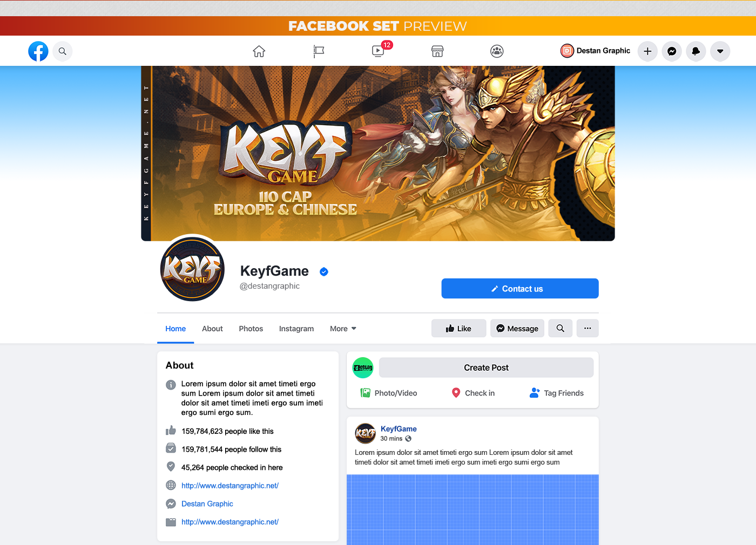Screen dimensions: 756x545
Task: Open the three-dots page options menu
Action: (588, 328)
